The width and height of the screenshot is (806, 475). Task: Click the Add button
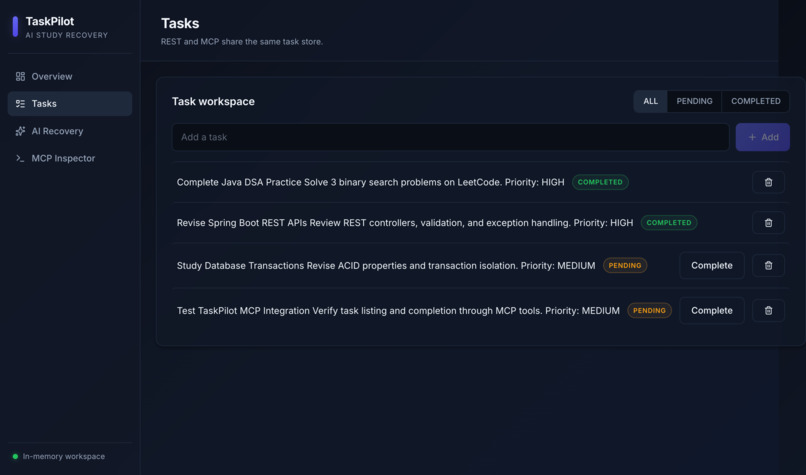763,137
